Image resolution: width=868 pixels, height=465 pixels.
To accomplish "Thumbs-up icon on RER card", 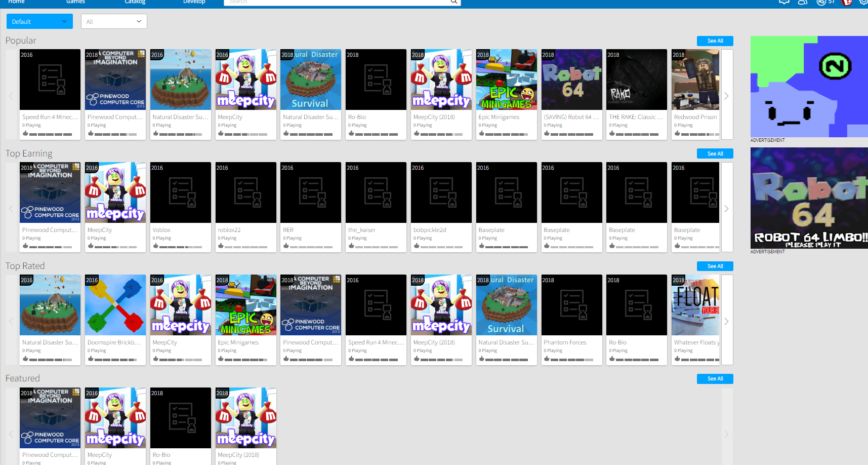I will point(286,246).
